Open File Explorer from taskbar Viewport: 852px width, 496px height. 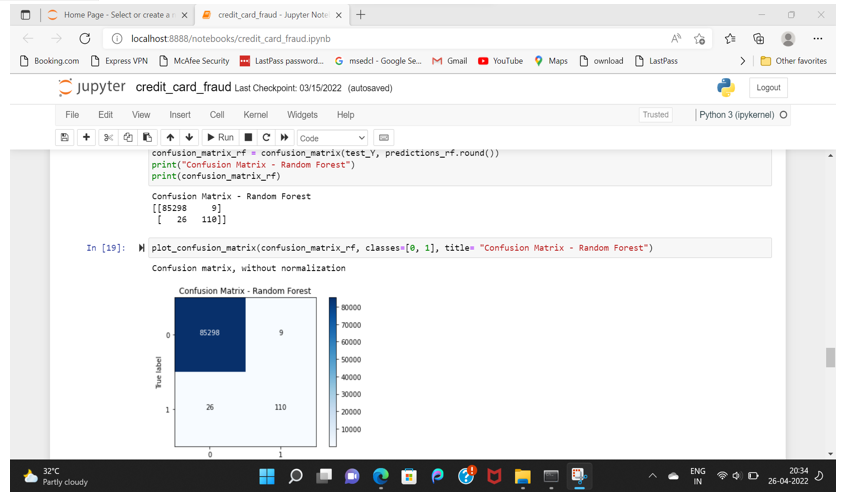pyautogui.click(x=522, y=476)
